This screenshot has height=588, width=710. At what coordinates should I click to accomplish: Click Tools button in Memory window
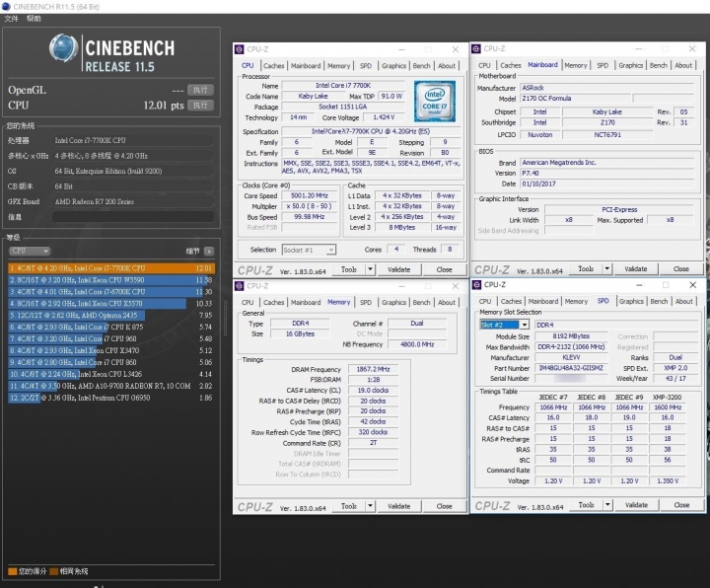(349, 506)
